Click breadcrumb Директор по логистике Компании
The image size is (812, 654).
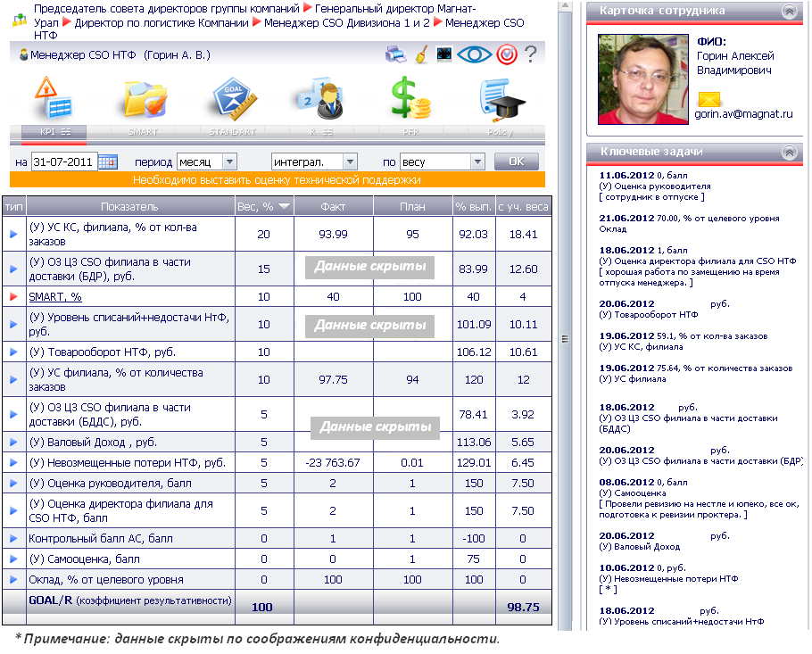[162, 23]
